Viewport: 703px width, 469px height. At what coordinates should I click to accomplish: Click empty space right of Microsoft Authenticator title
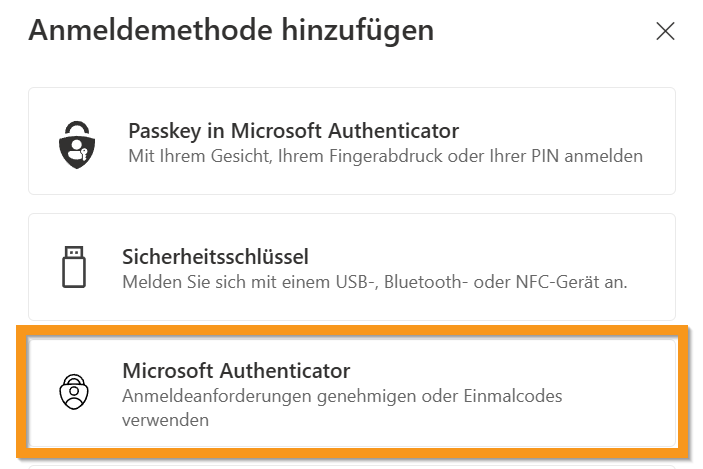(x=500, y=371)
